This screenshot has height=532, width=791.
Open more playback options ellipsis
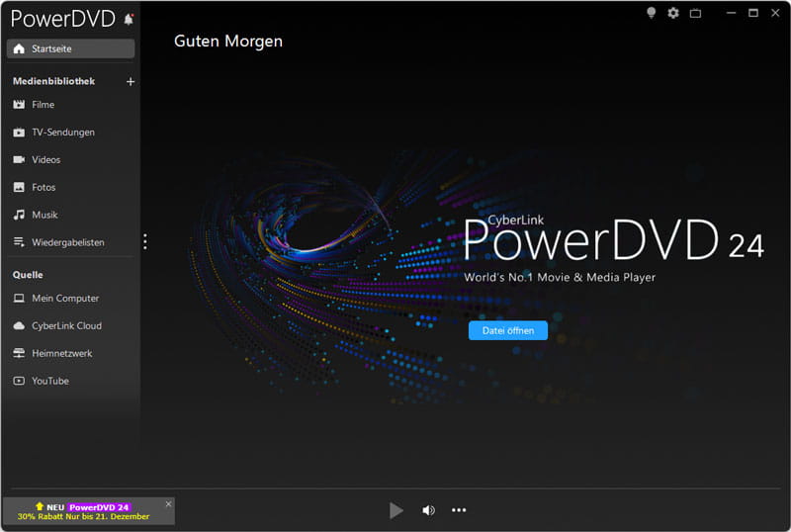(459, 510)
